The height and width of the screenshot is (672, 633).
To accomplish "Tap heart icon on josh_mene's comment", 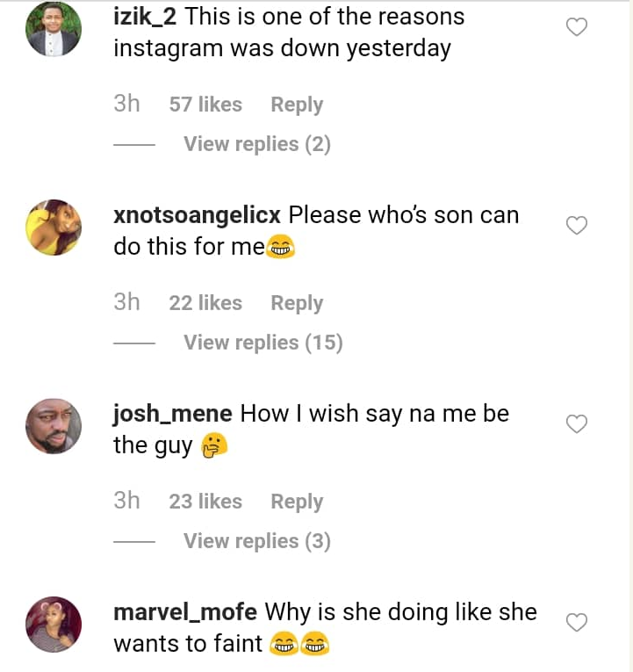I will click(x=576, y=425).
